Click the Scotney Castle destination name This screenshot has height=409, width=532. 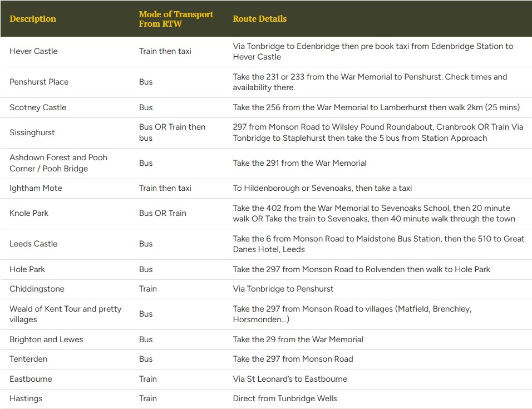[x=37, y=107]
